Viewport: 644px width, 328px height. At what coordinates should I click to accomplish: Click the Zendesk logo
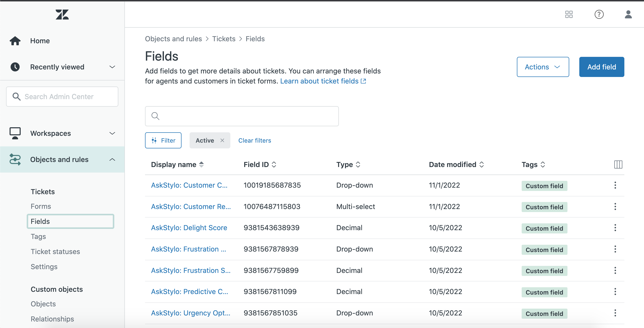(x=62, y=15)
